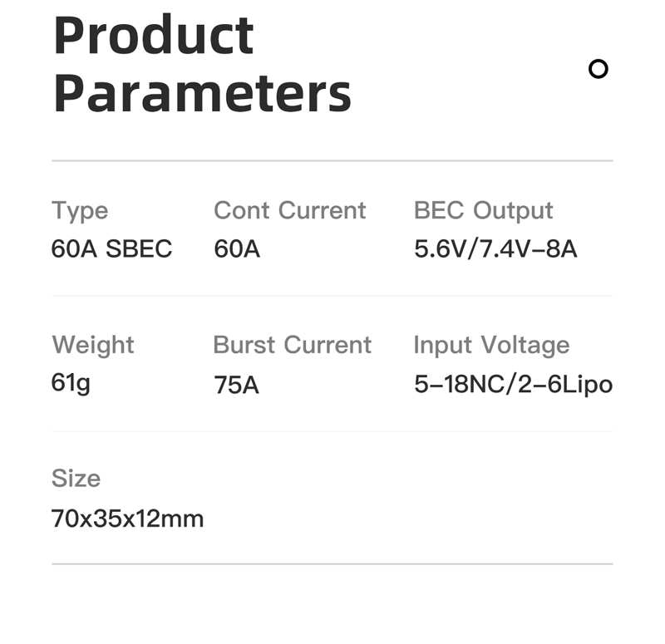This screenshot has height=644, width=665.
Task: Select the 5.6V/7.4V-8A value
Action: pos(495,248)
